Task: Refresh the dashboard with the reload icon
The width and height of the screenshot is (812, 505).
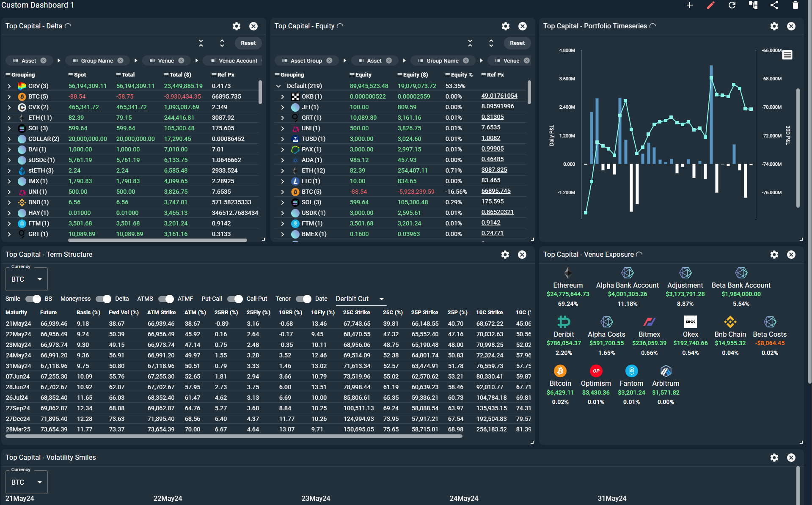Action: point(732,5)
